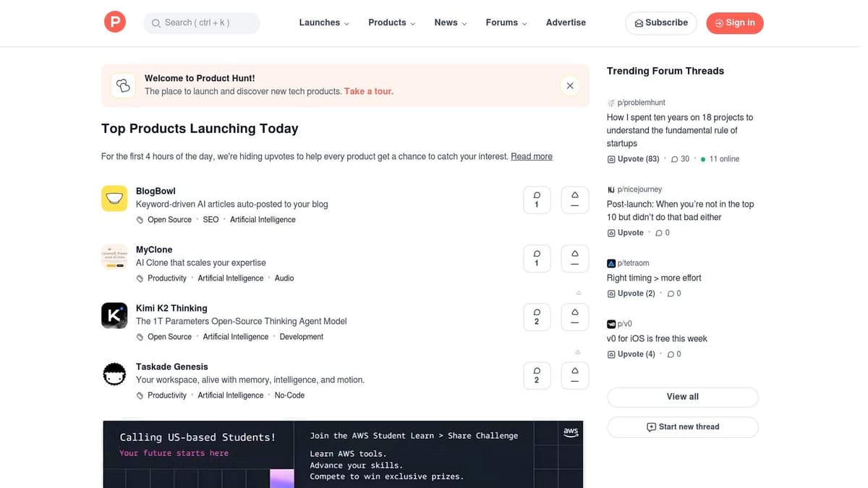Click the bell icon on the Subscribe button

click(x=639, y=23)
